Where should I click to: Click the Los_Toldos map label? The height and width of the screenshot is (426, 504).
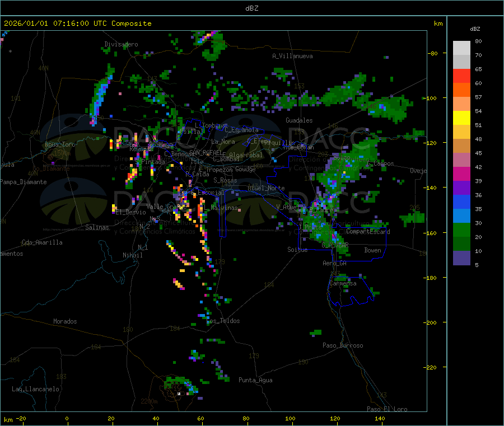223,321
